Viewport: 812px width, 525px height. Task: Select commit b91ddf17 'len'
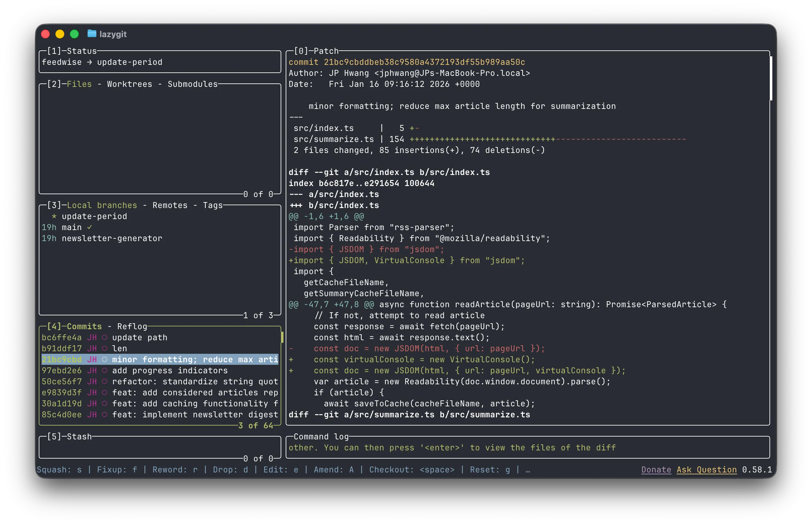click(x=119, y=348)
